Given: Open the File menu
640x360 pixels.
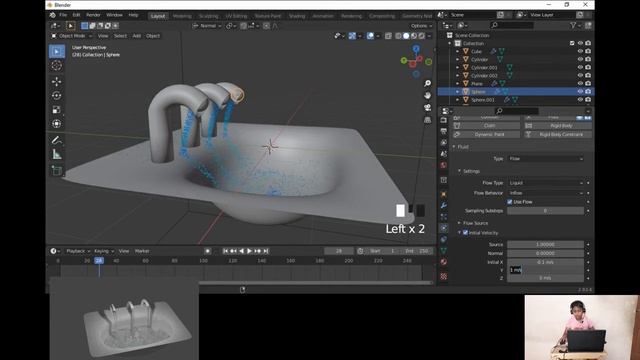Looking at the screenshot, I should (63, 15).
